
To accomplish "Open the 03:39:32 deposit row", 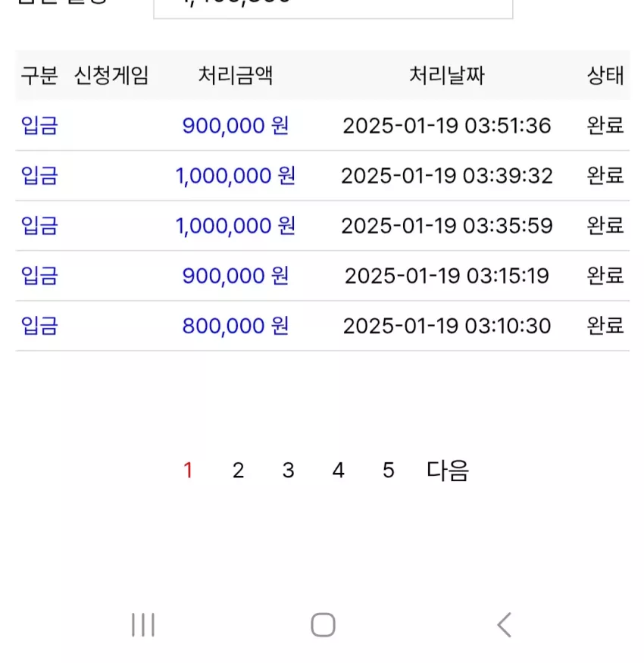I will tap(322, 176).
